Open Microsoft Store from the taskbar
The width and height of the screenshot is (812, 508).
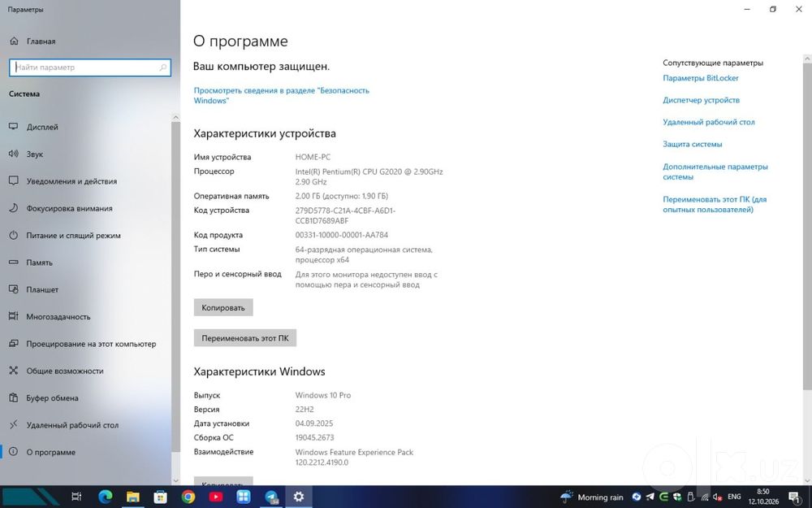click(x=161, y=497)
